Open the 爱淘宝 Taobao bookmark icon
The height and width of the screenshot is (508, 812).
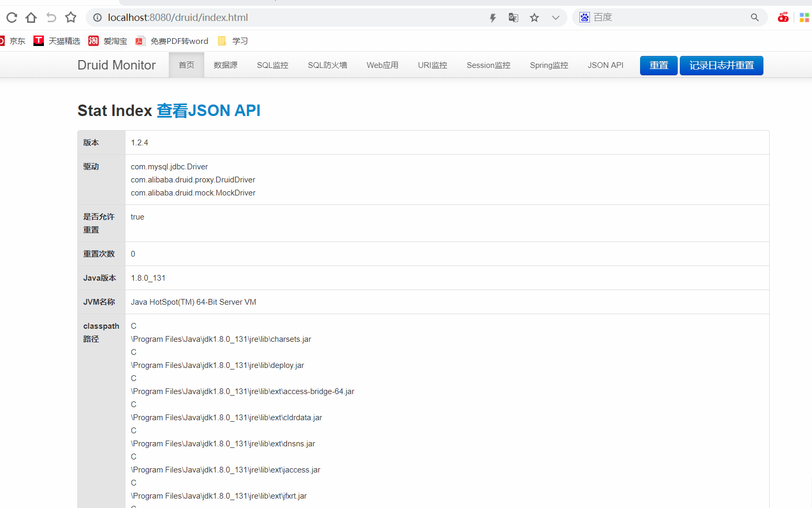tap(93, 40)
